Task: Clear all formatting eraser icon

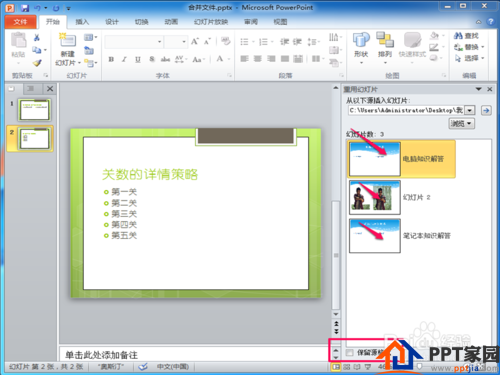Action: pyautogui.click(x=226, y=41)
